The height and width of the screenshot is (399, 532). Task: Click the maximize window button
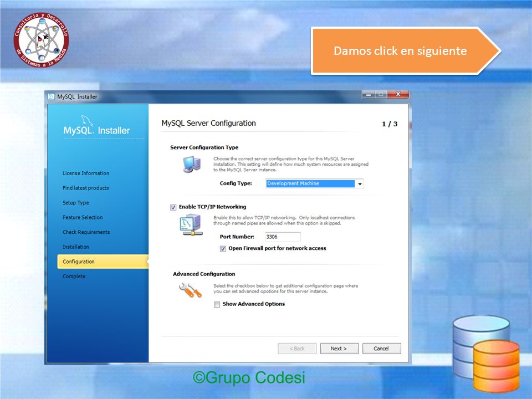[x=381, y=94]
